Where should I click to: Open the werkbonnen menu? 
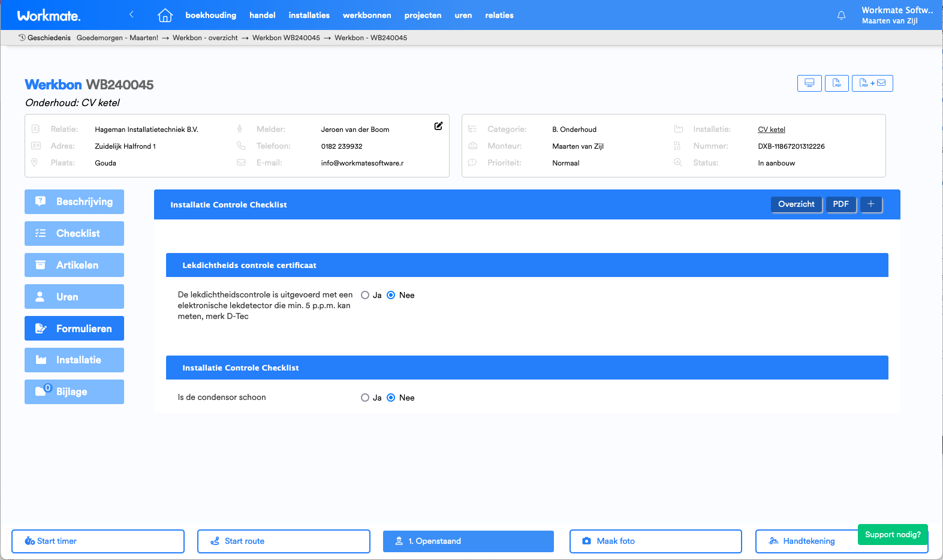click(367, 16)
